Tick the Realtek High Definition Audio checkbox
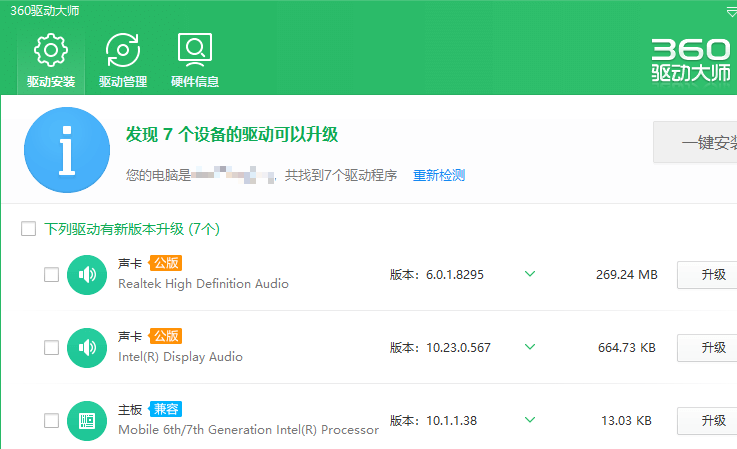The width and height of the screenshot is (737, 449). [51, 275]
